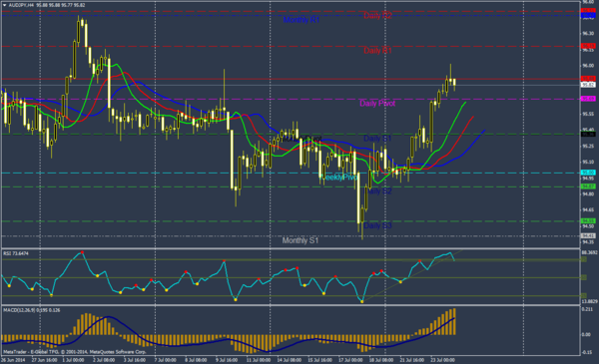
Task: Select the cyan Weekly Pivot label
Action: coord(338,178)
